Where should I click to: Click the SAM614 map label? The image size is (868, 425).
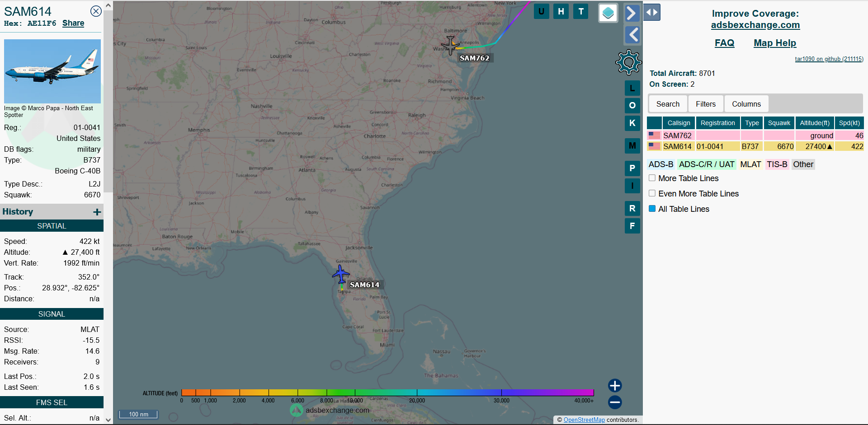[365, 285]
